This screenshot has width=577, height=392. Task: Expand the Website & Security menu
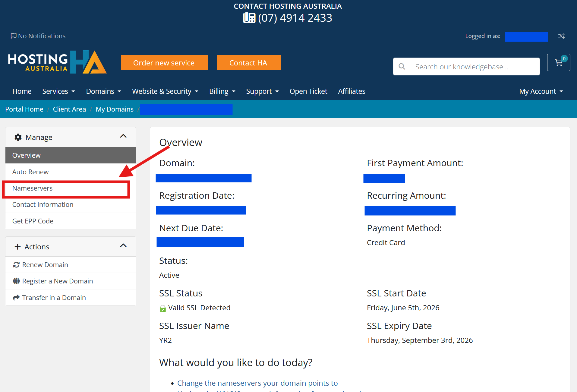[165, 91]
